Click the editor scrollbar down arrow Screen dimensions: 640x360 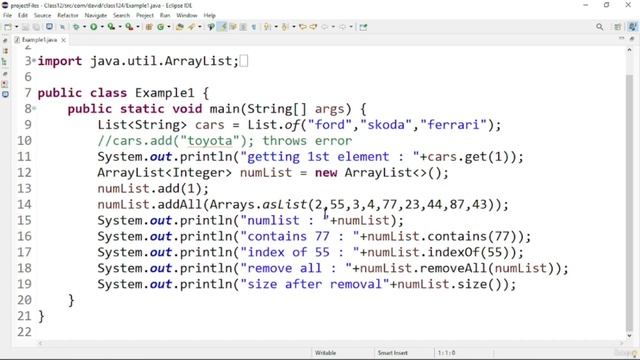pyautogui.click(x=629, y=336)
